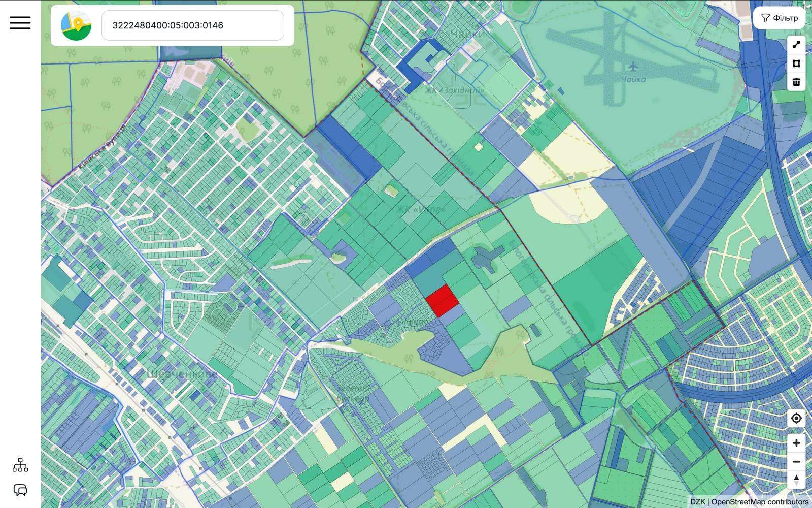812x508 pixels.
Task: Zoom out with the minus button
Action: tap(796, 462)
